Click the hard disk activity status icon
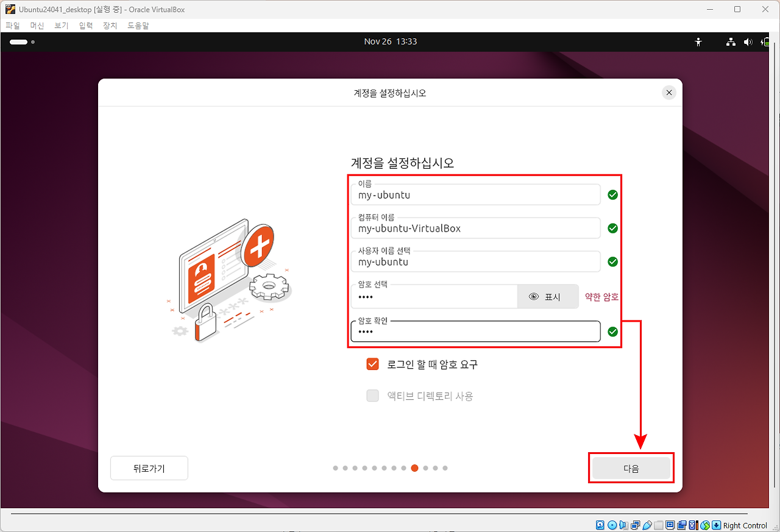Screen dimensions: 780x532 click(x=600, y=525)
